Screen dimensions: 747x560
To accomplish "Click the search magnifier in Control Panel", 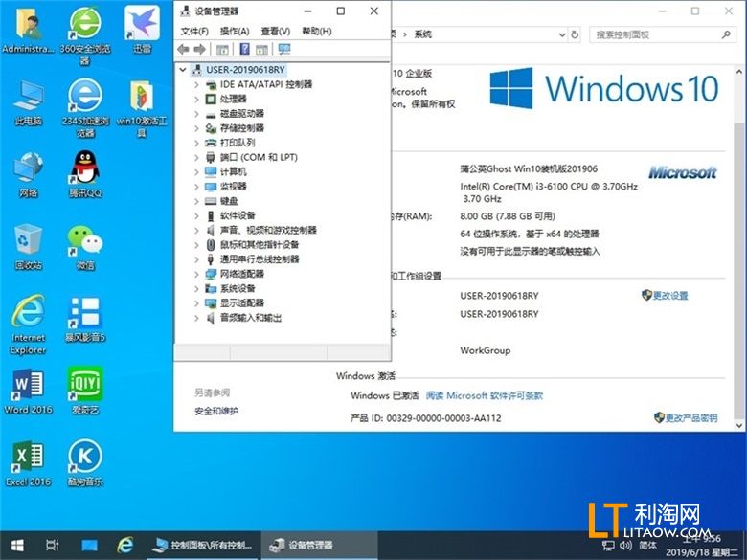I will pos(726,34).
